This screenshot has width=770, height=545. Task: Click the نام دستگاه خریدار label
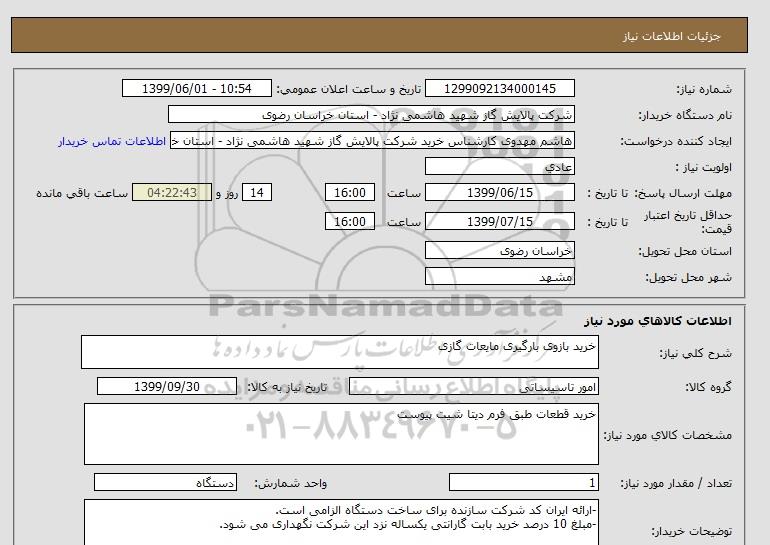click(x=685, y=115)
